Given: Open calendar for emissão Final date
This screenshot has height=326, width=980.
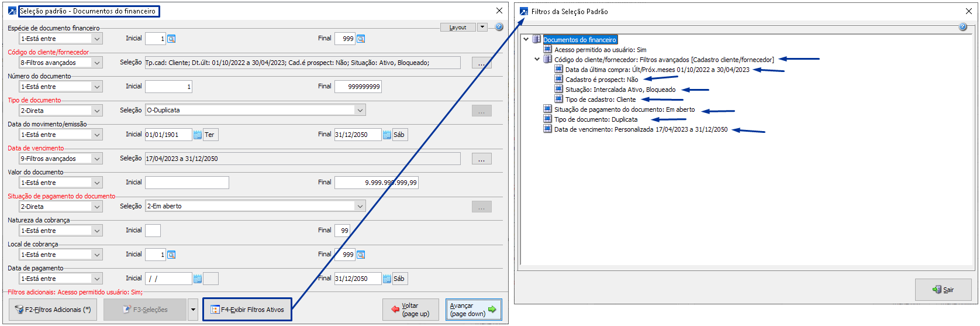Looking at the screenshot, I should click(x=387, y=135).
